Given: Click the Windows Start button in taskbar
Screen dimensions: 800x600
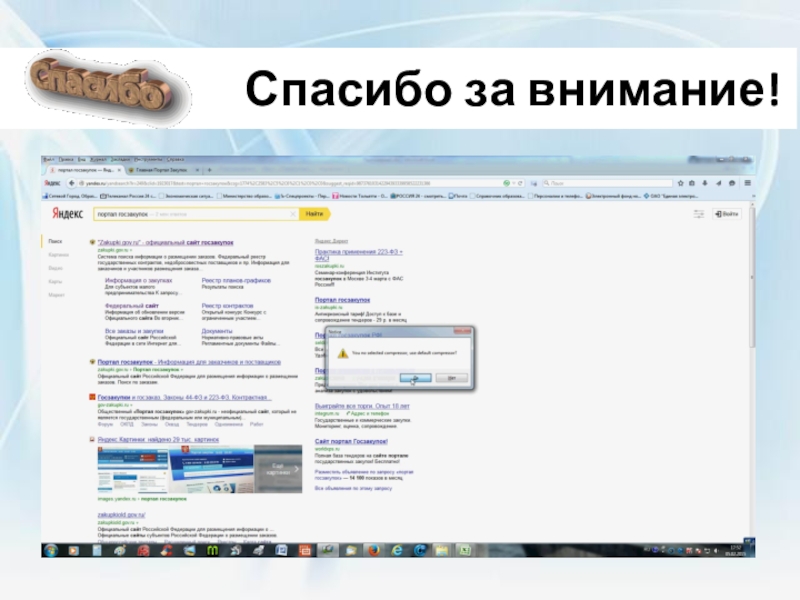Looking at the screenshot, I should tap(51, 550).
